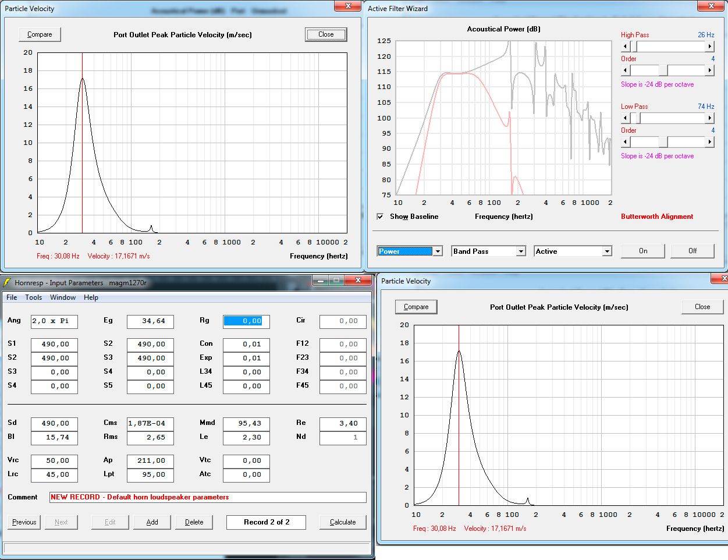Close the Active Filter Wizard window

tap(710, 6)
